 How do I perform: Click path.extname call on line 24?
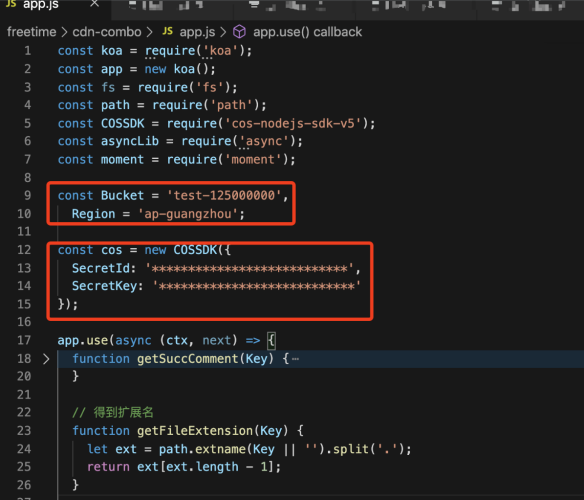[202, 449]
